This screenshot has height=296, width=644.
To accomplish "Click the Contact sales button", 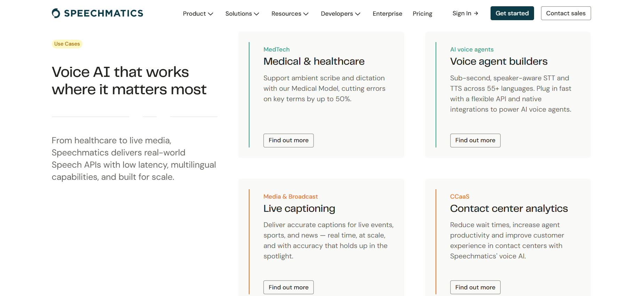I will (x=566, y=13).
